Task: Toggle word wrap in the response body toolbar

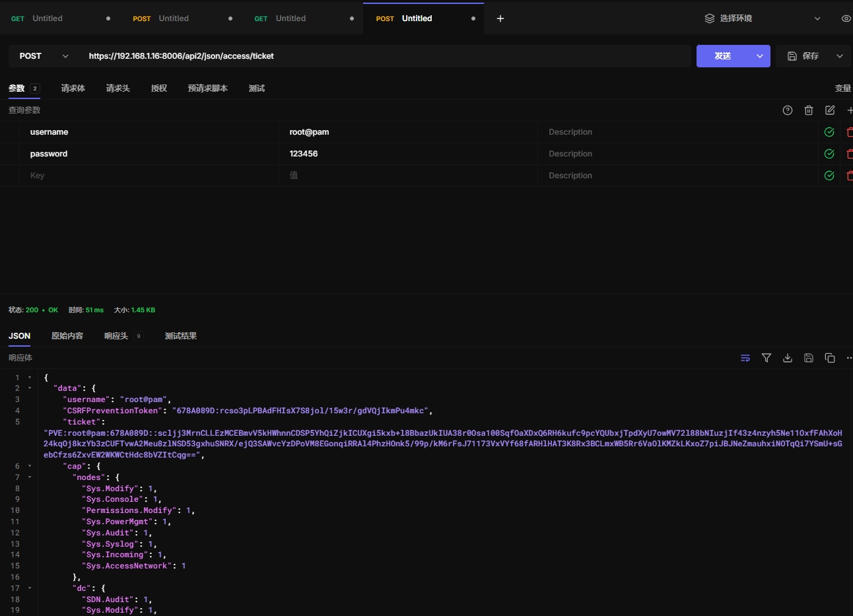Action: coord(745,358)
